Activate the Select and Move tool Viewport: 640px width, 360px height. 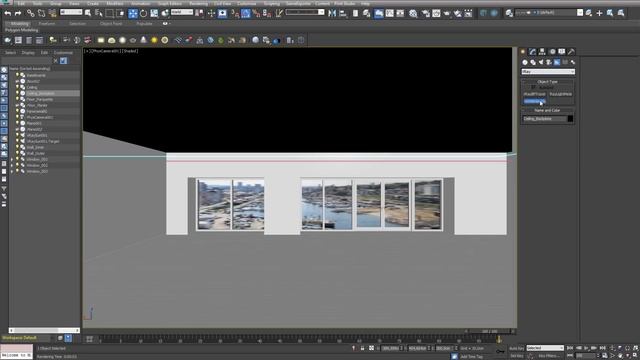point(133,13)
